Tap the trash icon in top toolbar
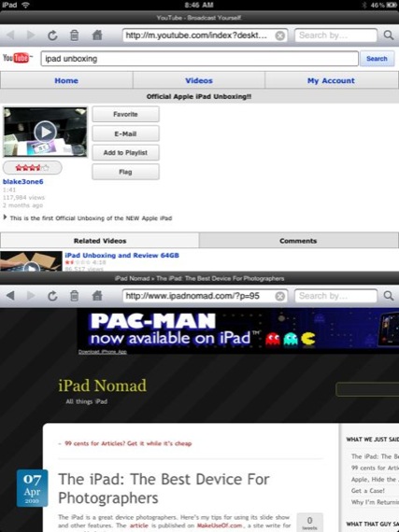The width and height of the screenshot is (399, 532). [75, 35]
